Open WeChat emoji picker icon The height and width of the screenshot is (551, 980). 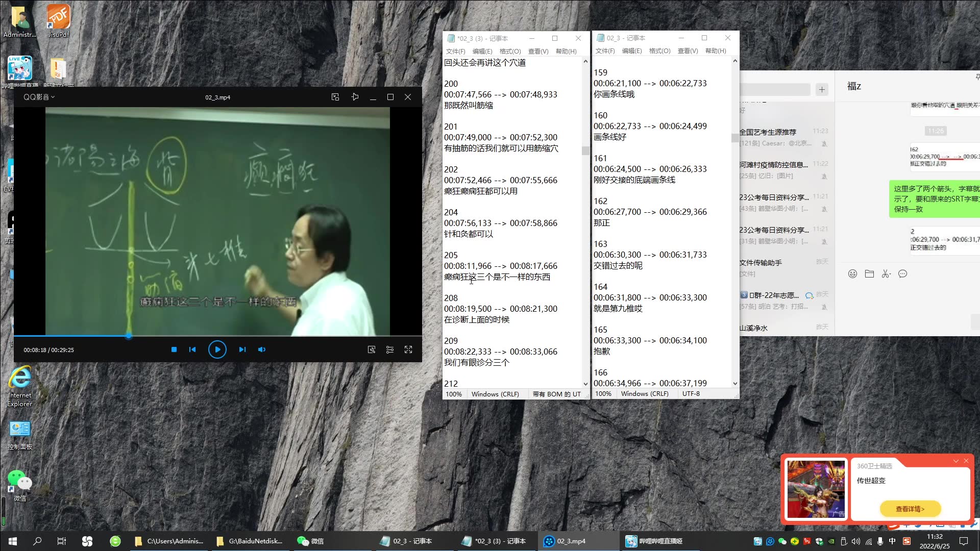point(852,274)
